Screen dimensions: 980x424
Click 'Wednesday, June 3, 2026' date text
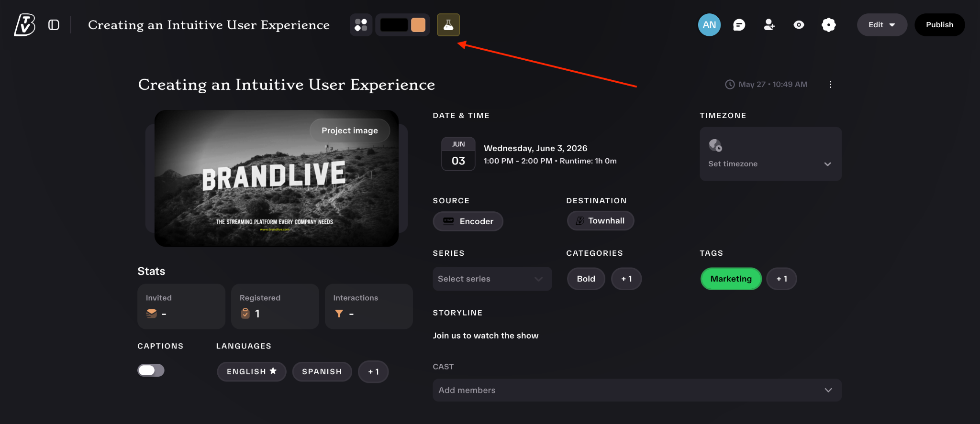tap(535, 148)
